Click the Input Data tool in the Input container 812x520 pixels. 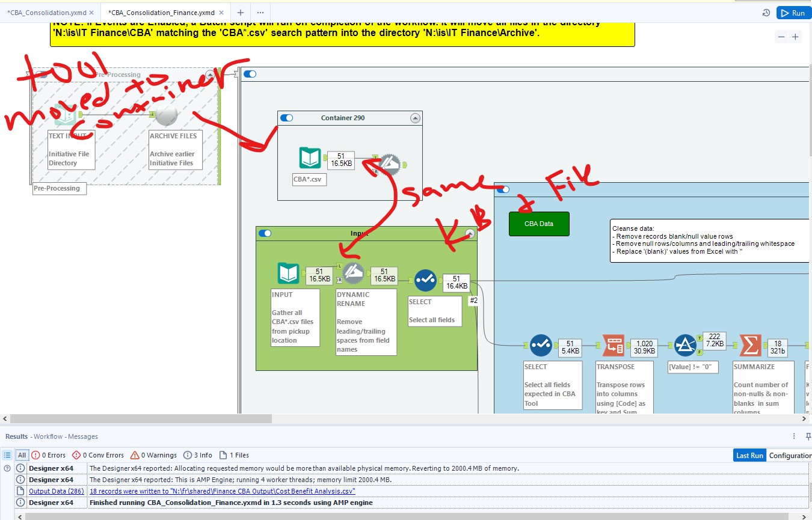(288, 273)
